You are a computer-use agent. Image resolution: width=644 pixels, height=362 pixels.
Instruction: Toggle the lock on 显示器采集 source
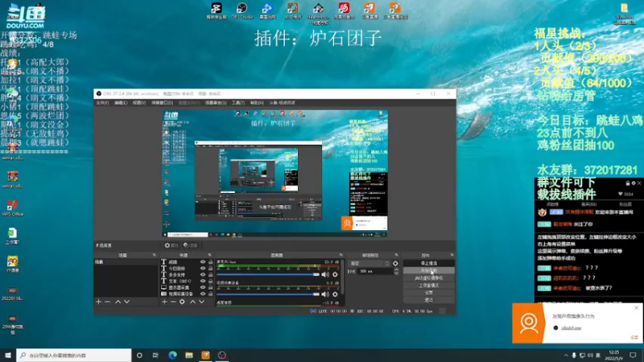click(211, 287)
